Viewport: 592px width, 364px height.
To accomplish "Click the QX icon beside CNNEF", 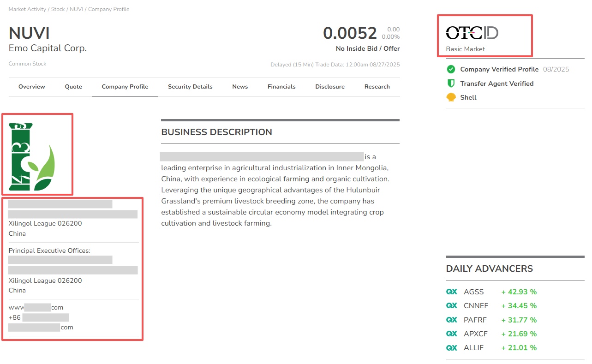I will pyautogui.click(x=451, y=306).
